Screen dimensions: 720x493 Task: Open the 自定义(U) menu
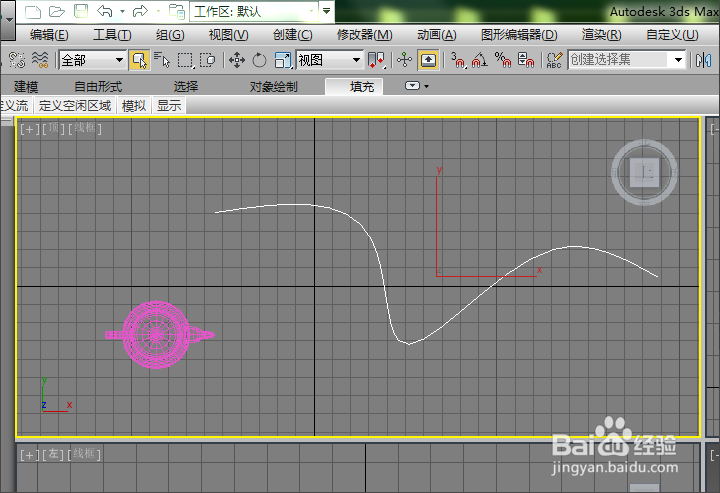672,35
